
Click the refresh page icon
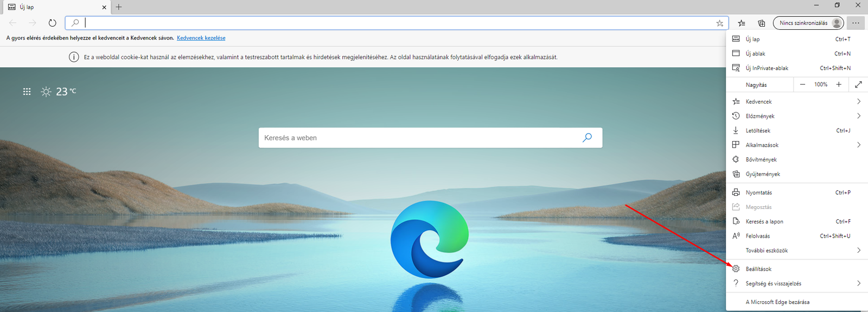tap(52, 23)
